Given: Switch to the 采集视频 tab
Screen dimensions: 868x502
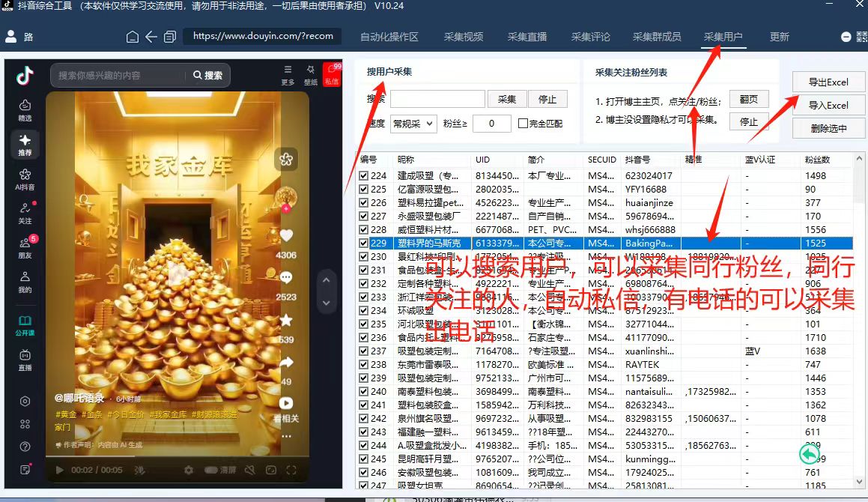Looking at the screenshot, I should click(x=463, y=37).
